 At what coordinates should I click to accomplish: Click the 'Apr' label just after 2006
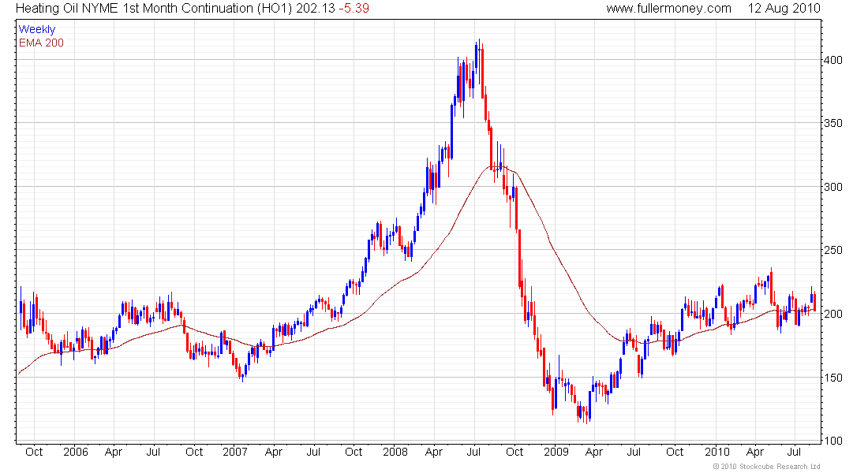tap(114, 453)
